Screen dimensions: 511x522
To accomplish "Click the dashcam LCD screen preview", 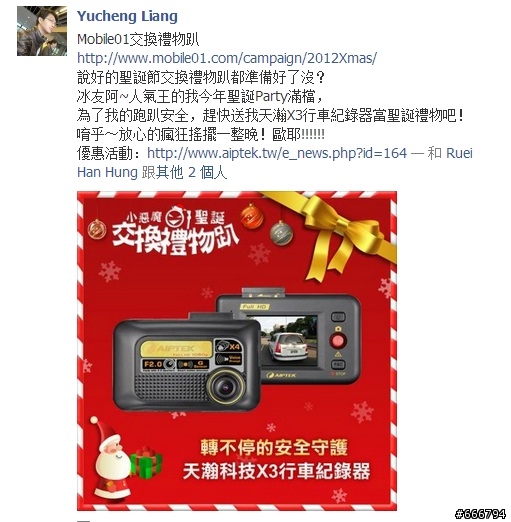I will coord(287,340).
